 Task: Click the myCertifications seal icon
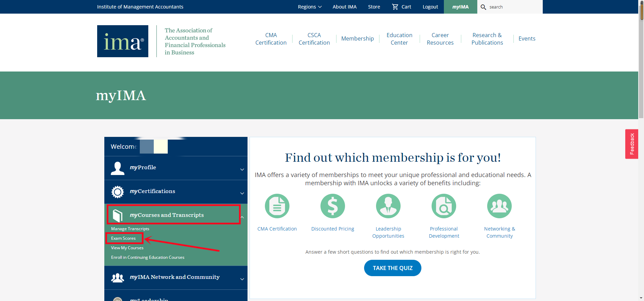point(118,192)
